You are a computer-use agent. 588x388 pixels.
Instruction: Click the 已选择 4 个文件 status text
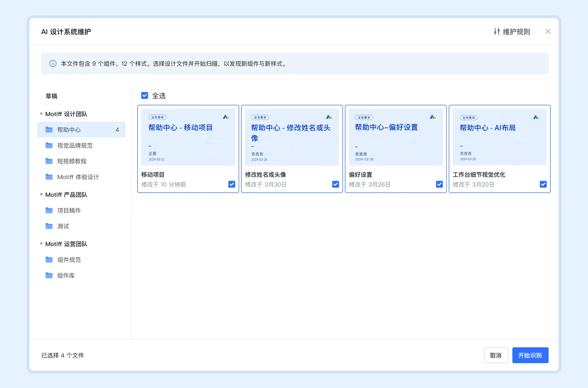(63, 355)
